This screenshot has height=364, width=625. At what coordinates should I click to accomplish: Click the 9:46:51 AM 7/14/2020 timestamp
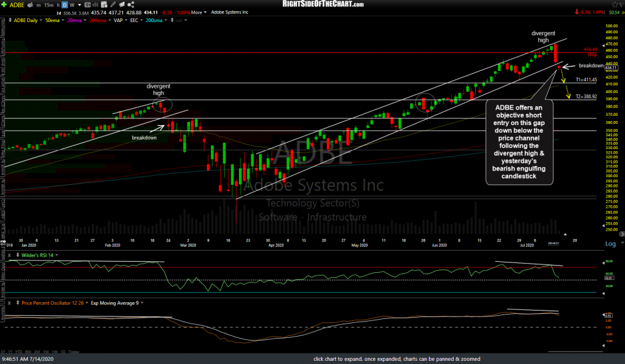click(27, 359)
